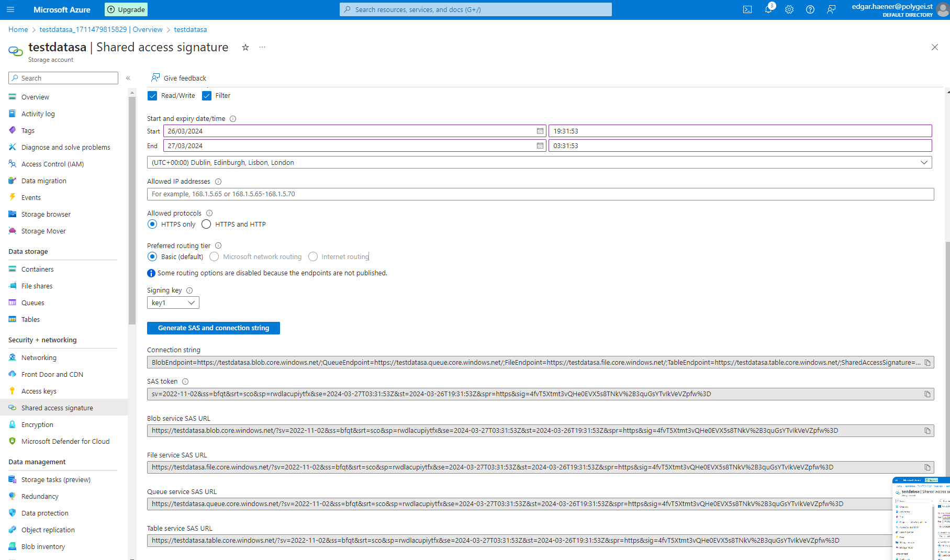Open Activity log in the sidebar
This screenshot has width=950, height=560.
coord(38,114)
